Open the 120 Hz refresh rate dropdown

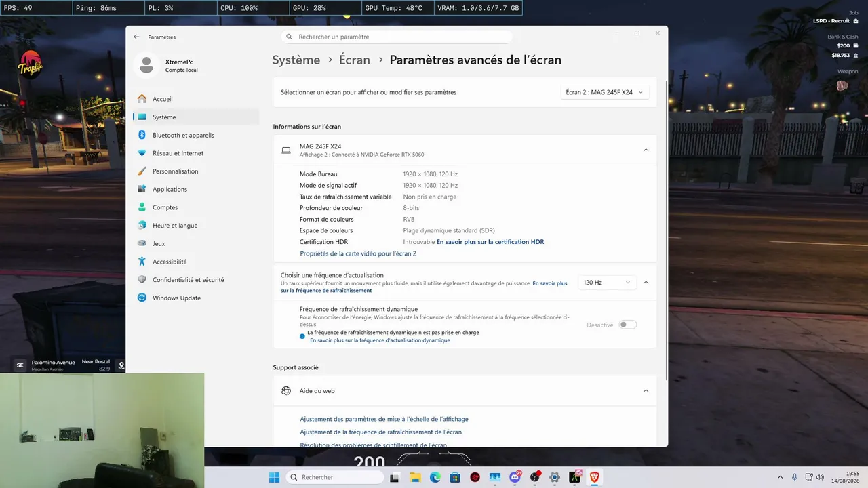606,283
